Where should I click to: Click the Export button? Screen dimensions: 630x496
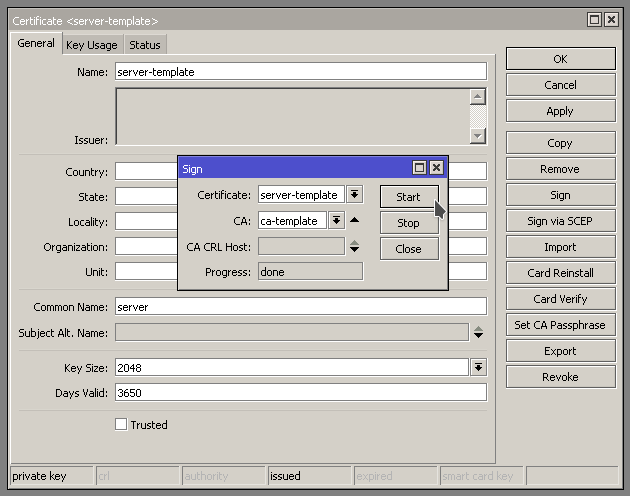point(560,351)
